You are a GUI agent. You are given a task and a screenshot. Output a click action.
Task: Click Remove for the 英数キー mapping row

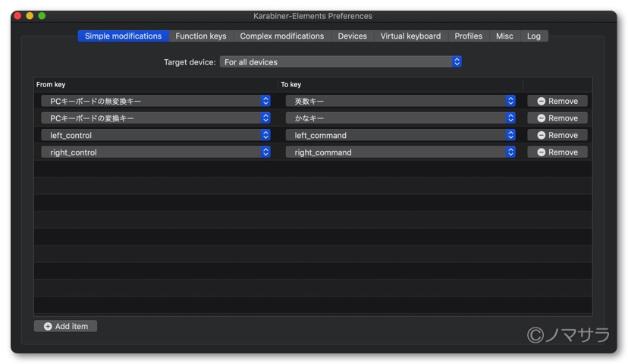(x=557, y=101)
